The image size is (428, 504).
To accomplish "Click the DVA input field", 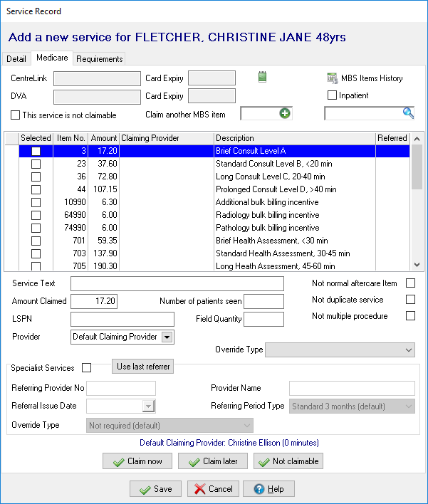I will pos(97,97).
